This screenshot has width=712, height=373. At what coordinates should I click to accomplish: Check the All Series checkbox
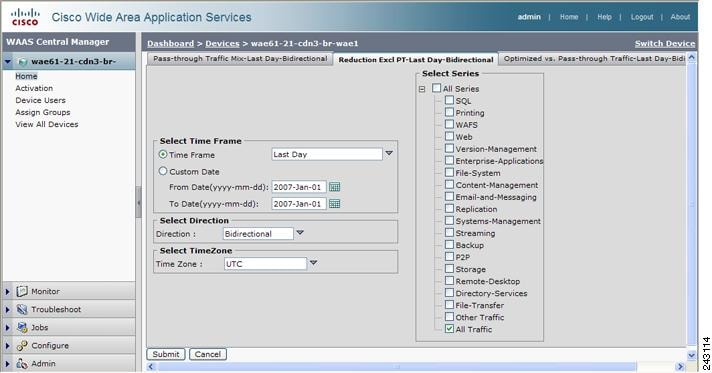tap(436, 88)
